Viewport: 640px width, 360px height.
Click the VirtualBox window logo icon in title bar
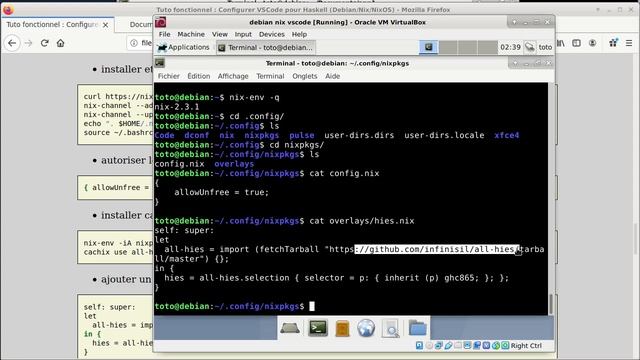(161, 22)
